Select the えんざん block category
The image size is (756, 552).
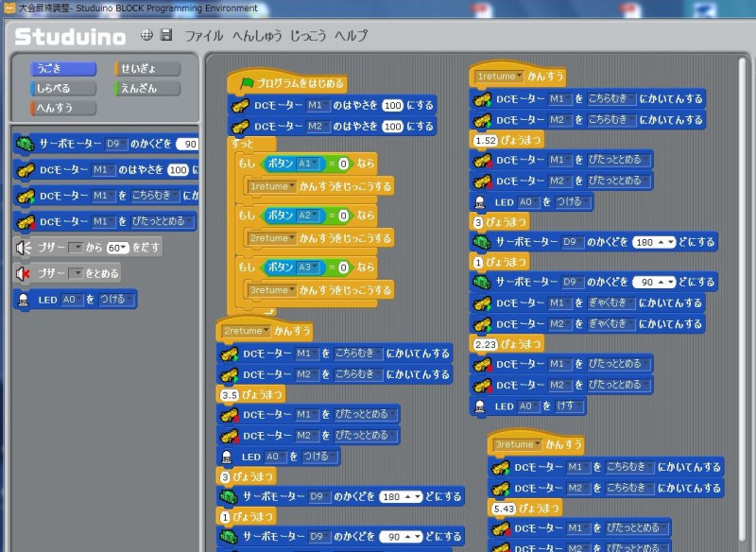(x=147, y=89)
